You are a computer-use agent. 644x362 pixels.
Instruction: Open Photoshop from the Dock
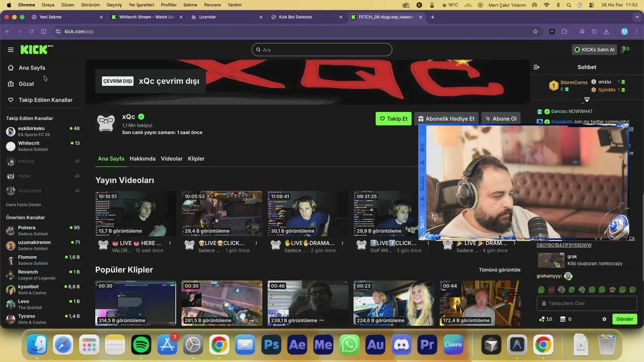(x=271, y=345)
